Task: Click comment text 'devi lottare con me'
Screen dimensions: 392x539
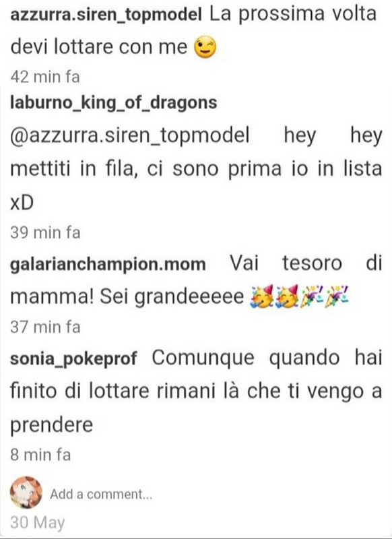Action: [x=99, y=46]
